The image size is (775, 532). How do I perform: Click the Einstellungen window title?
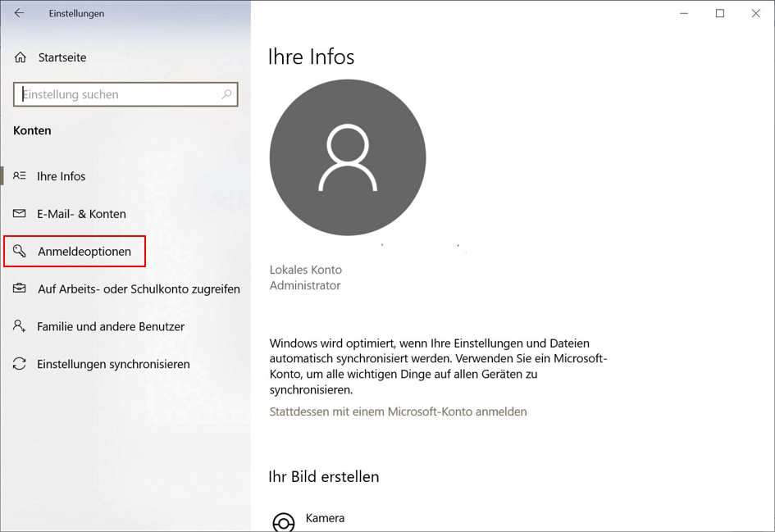(76, 14)
